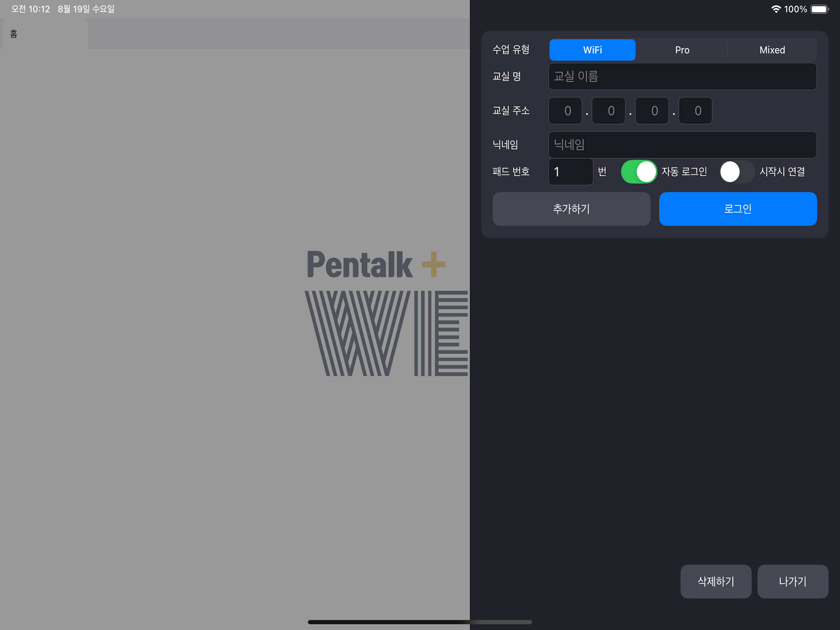Tap the 오전 10:12 clock
840x630 pixels.
tap(31, 9)
